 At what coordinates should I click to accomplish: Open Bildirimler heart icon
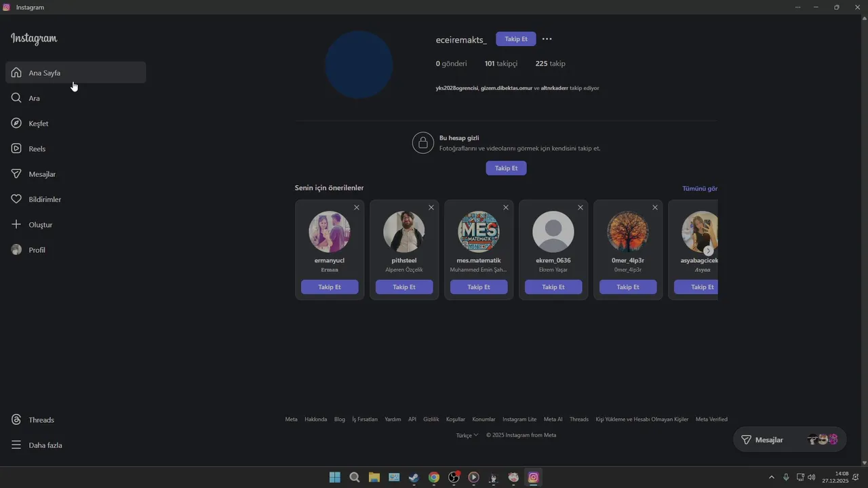tap(16, 199)
